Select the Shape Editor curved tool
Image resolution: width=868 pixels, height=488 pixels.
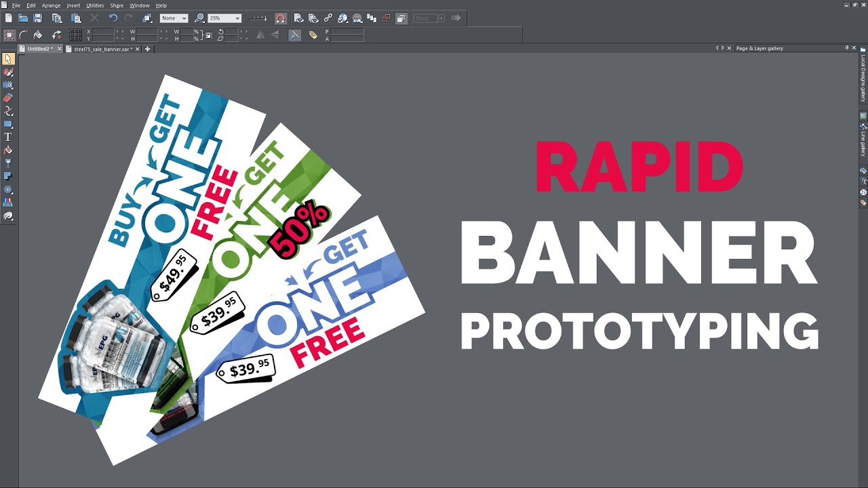[8, 111]
